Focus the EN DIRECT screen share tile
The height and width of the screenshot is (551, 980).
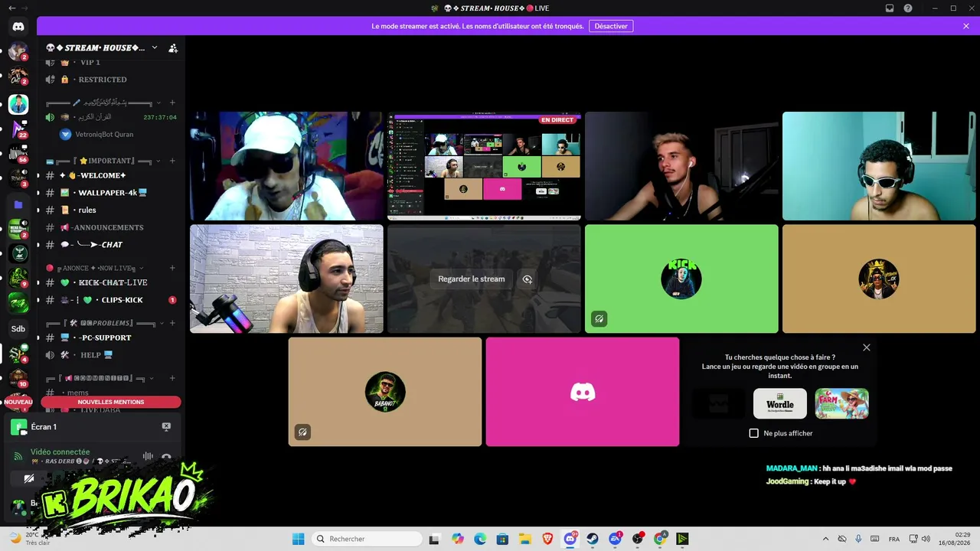484,166
